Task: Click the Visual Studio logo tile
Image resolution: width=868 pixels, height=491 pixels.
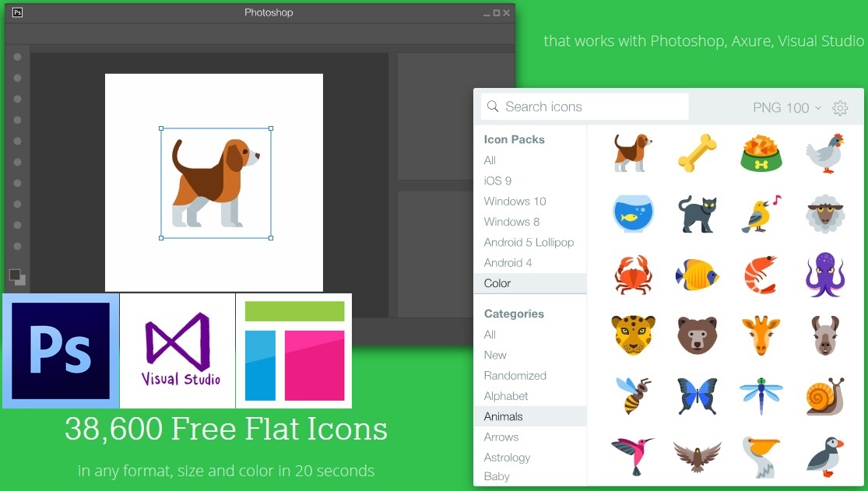Action: [177, 351]
